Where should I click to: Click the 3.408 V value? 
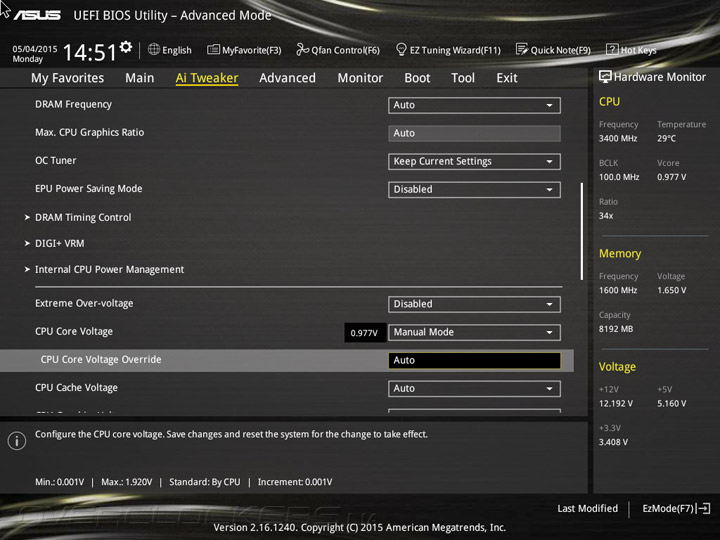(x=613, y=442)
